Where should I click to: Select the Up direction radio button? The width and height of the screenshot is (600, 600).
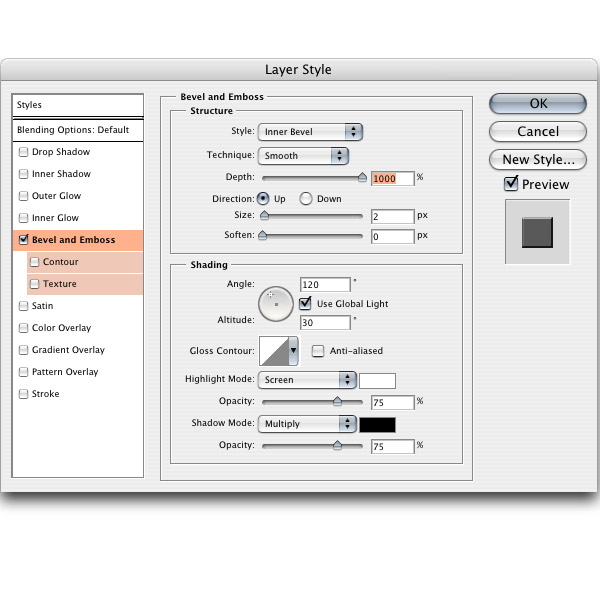[263, 199]
